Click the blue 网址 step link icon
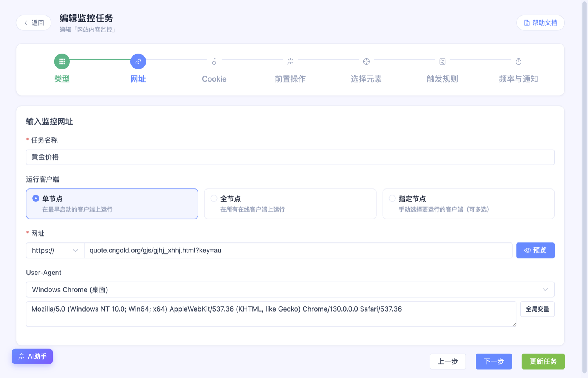This screenshot has width=588, height=378. (138, 61)
